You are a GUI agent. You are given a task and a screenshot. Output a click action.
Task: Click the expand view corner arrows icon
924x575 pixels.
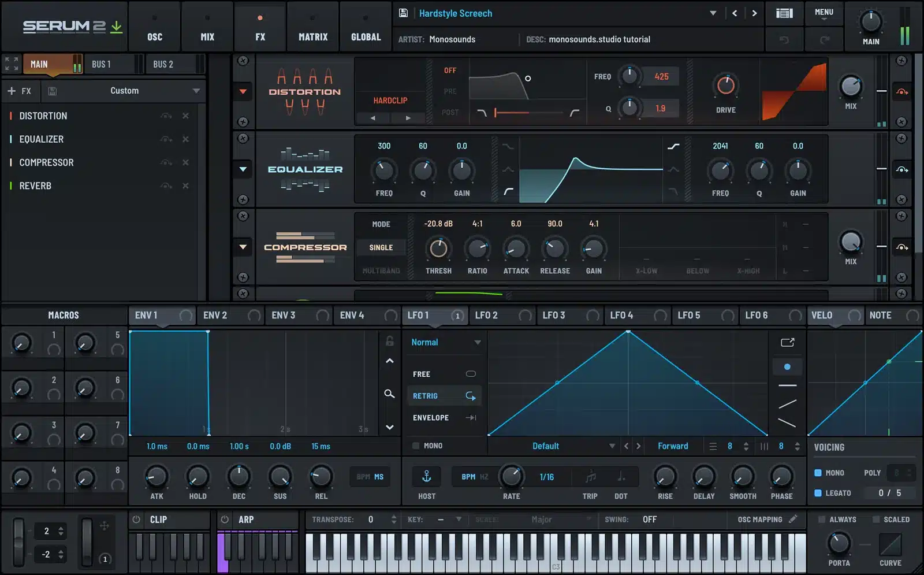click(x=12, y=64)
